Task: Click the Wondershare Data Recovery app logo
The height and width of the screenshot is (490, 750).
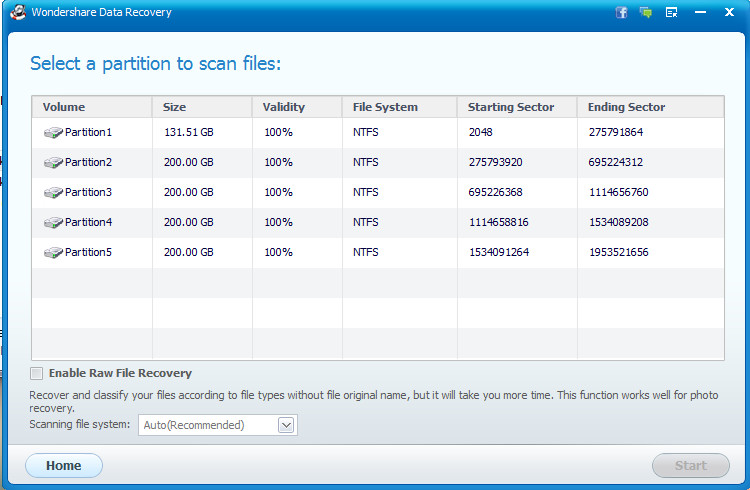Action: 18,11
